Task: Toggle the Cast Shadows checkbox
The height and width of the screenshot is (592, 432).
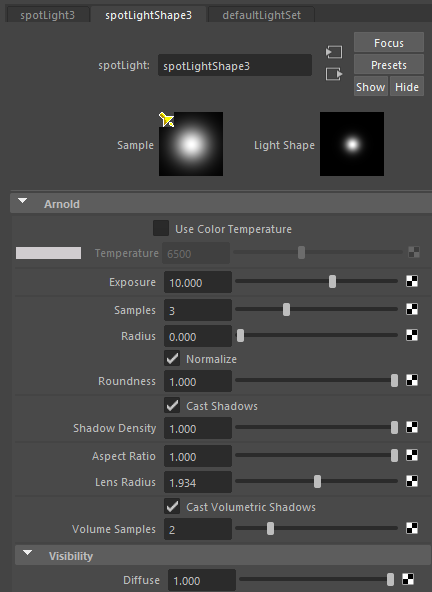Action: click(x=172, y=405)
